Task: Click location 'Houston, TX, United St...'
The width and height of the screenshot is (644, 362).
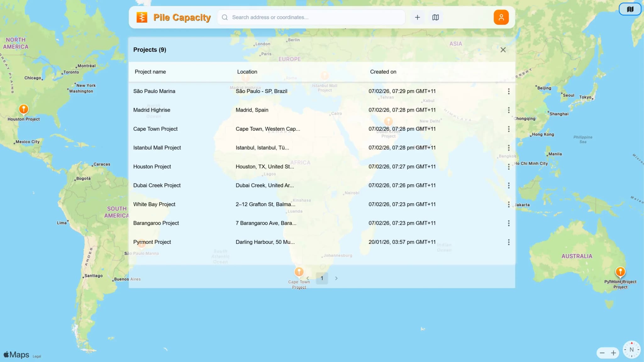Action: 265,167
